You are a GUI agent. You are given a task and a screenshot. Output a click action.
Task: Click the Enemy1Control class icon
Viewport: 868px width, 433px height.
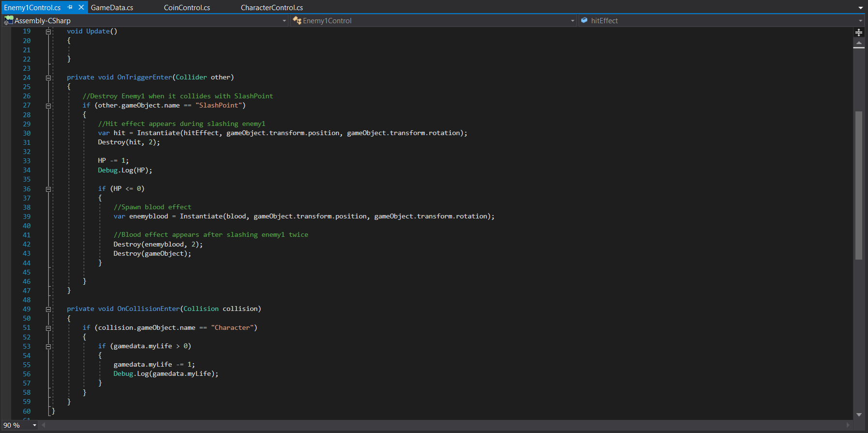pos(297,20)
